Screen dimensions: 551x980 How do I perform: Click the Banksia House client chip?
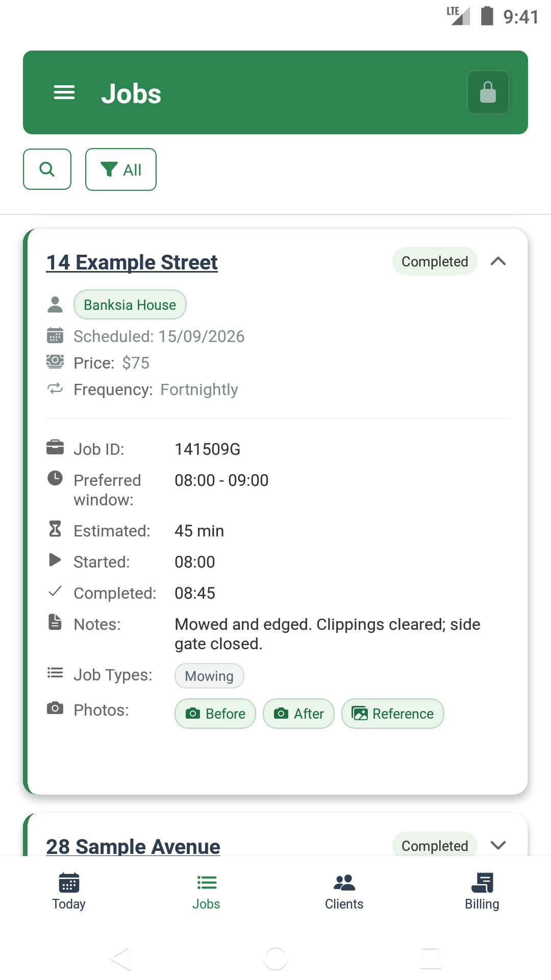[130, 305]
